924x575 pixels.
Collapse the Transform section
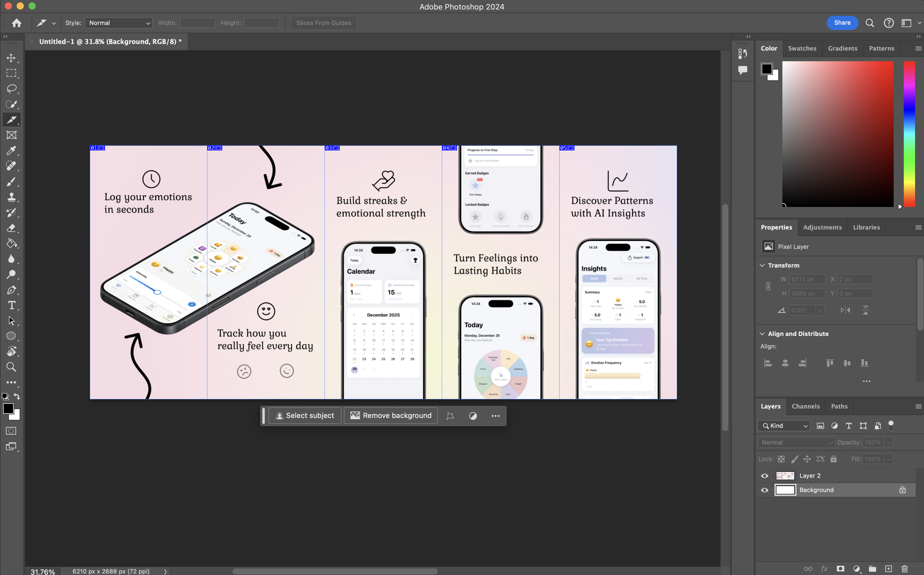click(762, 265)
